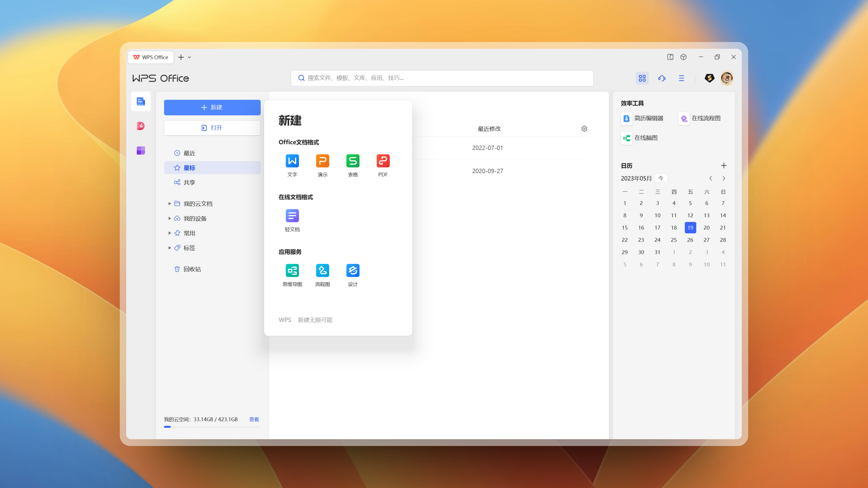868x488 pixels.
Task: Toggle the list view layout icon
Action: 681,78
